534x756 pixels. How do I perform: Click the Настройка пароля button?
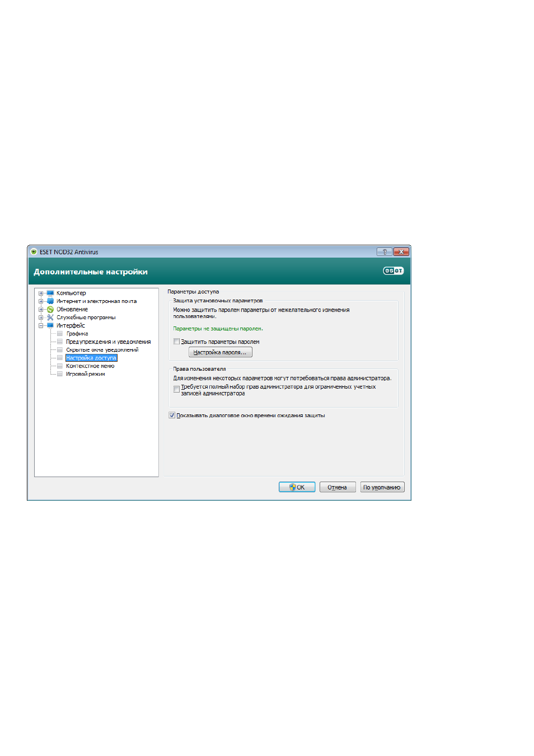click(x=221, y=352)
